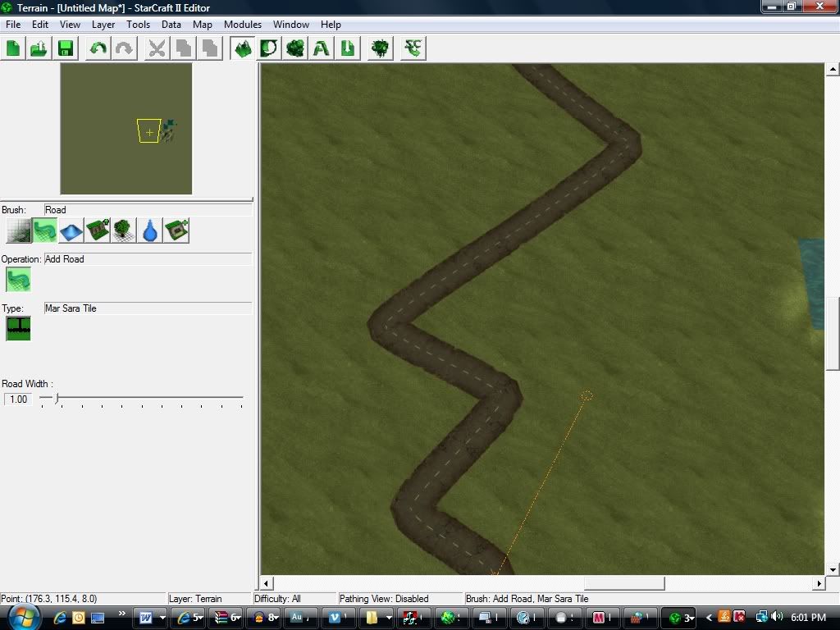Click the minimap viewport rectangle
The image size is (840, 630).
[x=149, y=130]
